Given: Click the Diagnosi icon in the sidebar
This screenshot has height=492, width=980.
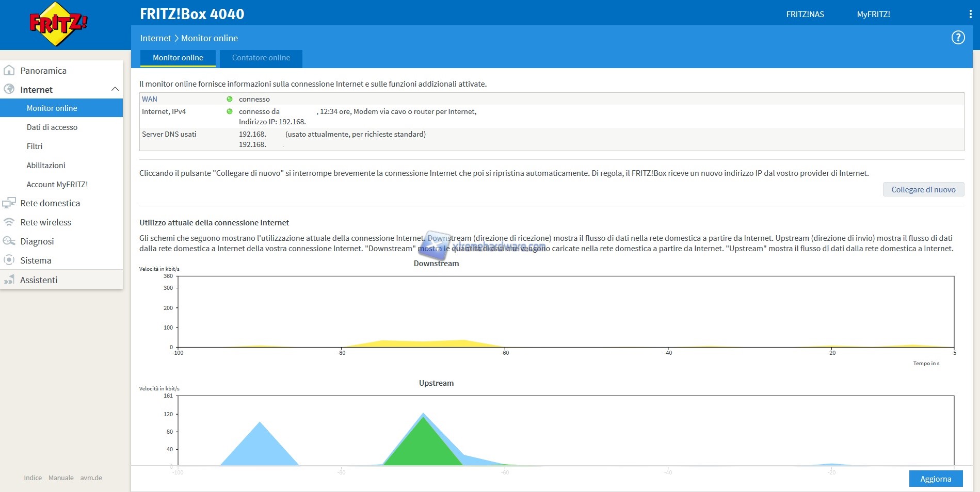Looking at the screenshot, I should [x=9, y=241].
